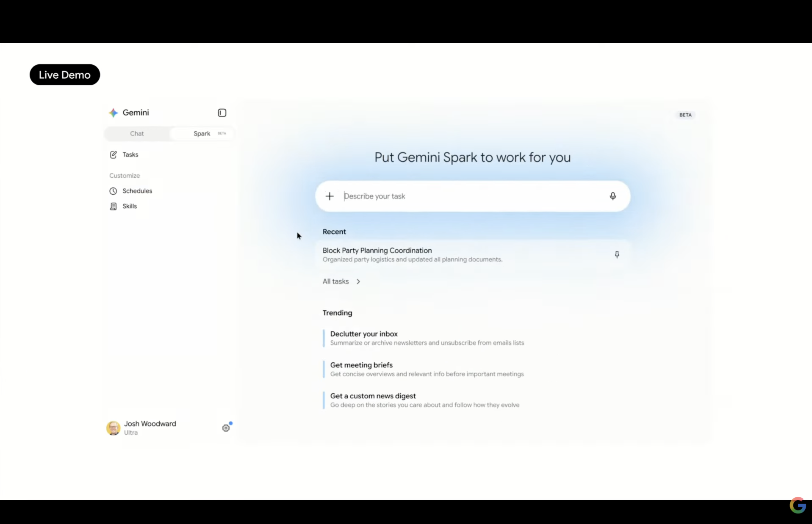The height and width of the screenshot is (524, 812).
Task: Click 'Go deep on the stories' description
Action: pos(425,405)
